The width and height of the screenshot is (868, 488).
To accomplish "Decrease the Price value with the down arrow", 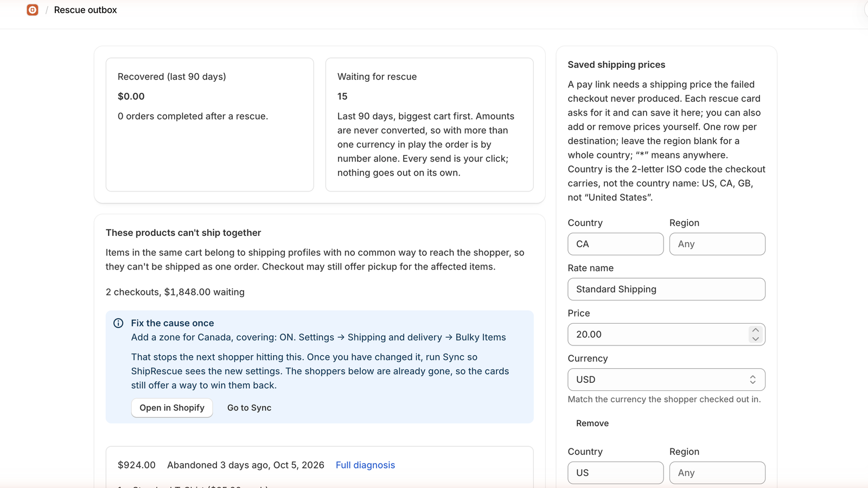I will pyautogui.click(x=755, y=339).
